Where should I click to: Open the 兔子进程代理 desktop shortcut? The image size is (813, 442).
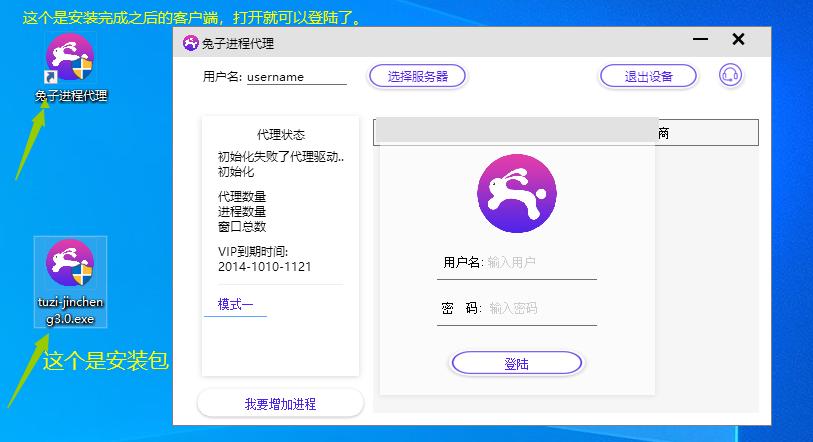(x=70, y=60)
